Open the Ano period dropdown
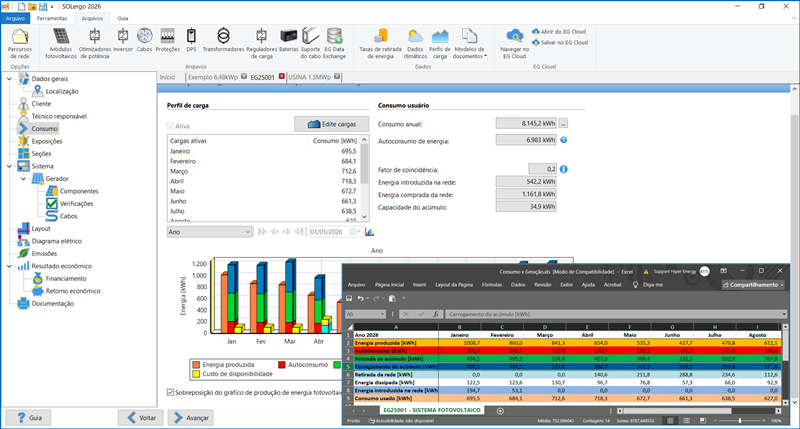The width and height of the screenshot is (800, 429). pyautogui.click(x=209, y=232)
